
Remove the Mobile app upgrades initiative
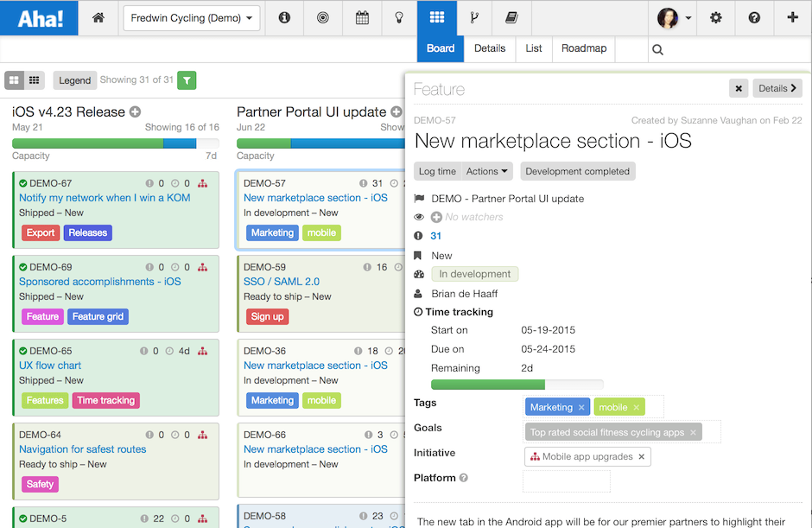click(641, 457)
